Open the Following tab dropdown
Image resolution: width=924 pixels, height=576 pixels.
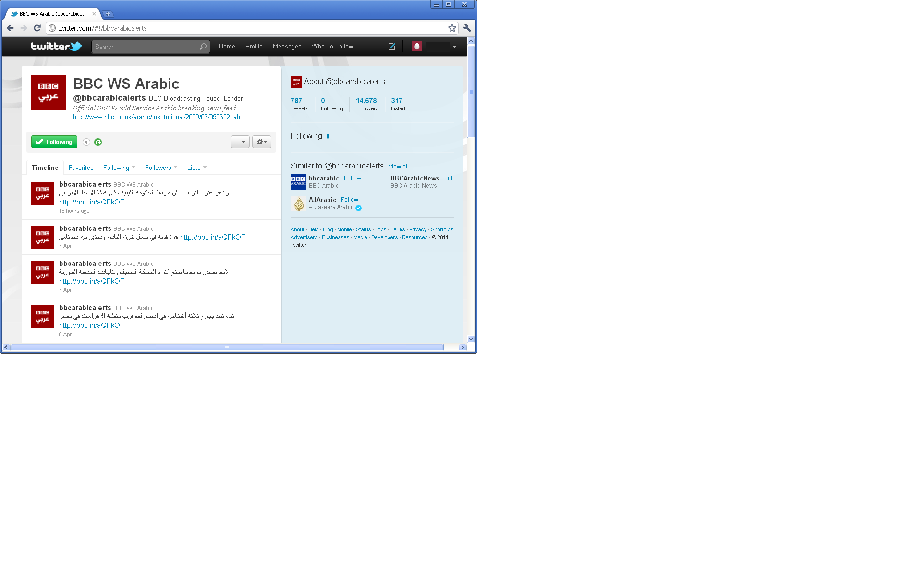point(119,168)
